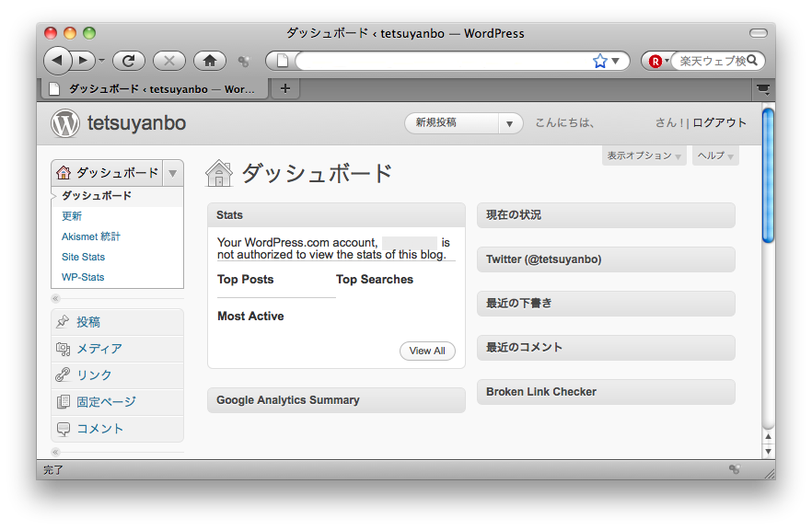Screen dimensions: 812x530
Task: Click the Top Posts heading text
Action: coord(246,280)
